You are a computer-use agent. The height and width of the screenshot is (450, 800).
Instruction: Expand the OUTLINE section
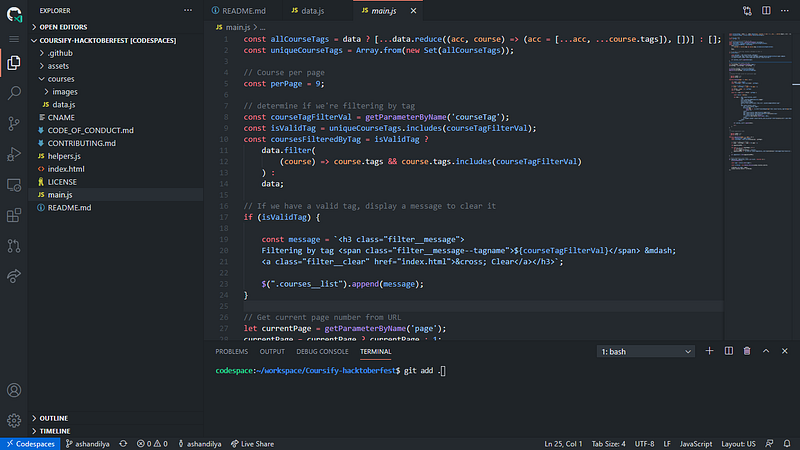[54, 418]
